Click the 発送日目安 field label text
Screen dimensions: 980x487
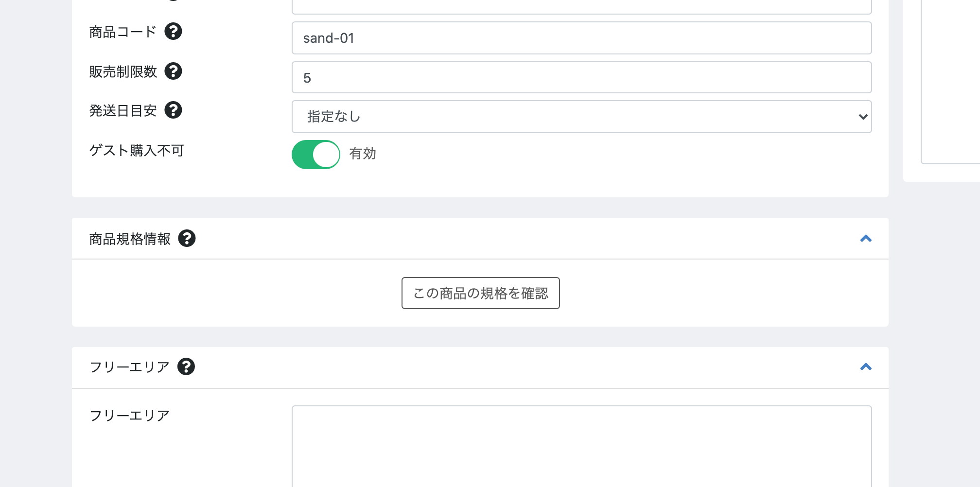123,111
